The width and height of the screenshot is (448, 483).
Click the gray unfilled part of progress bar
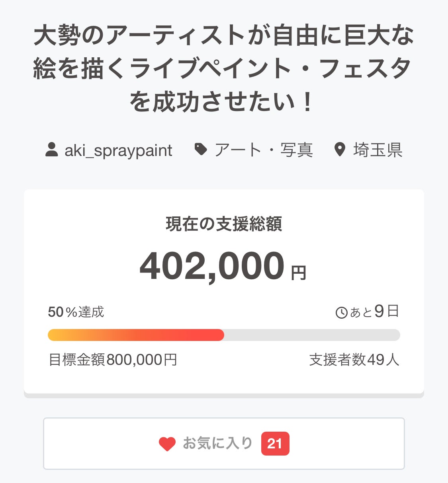click(x=311, y=335)
